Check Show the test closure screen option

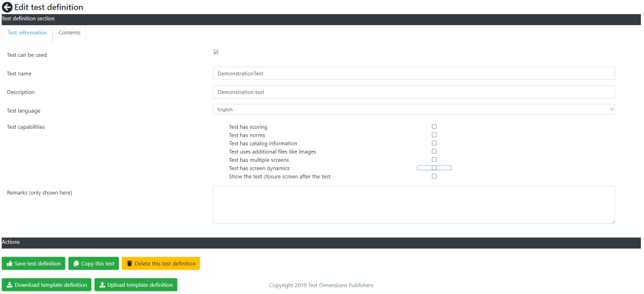tap(434, 176)
